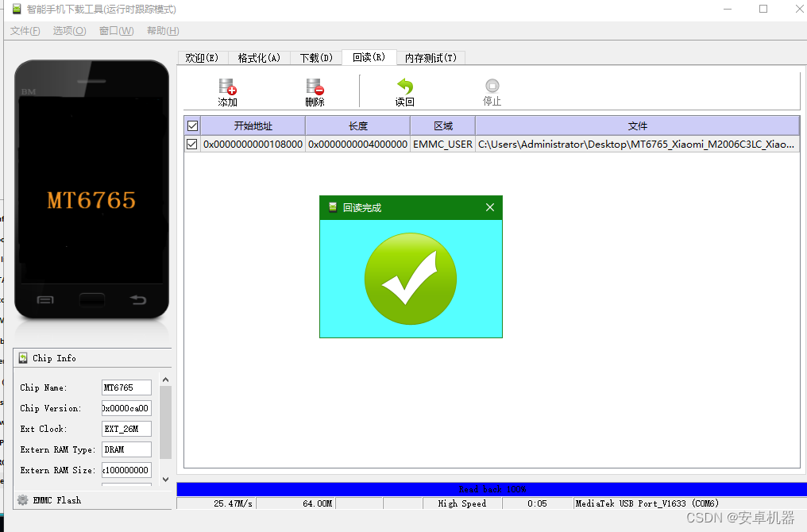The image size is (807, 532).
Task: Open the 帮助(H) menu
Action: pos(163,31)
